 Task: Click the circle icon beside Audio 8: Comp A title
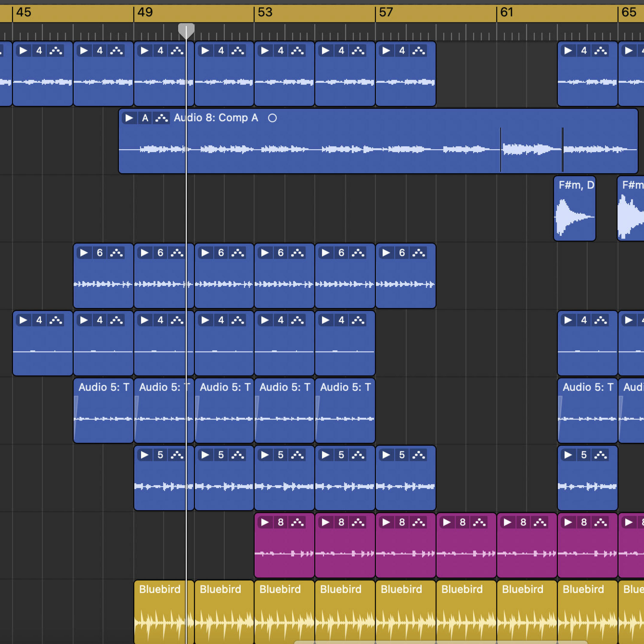[272, 118]
